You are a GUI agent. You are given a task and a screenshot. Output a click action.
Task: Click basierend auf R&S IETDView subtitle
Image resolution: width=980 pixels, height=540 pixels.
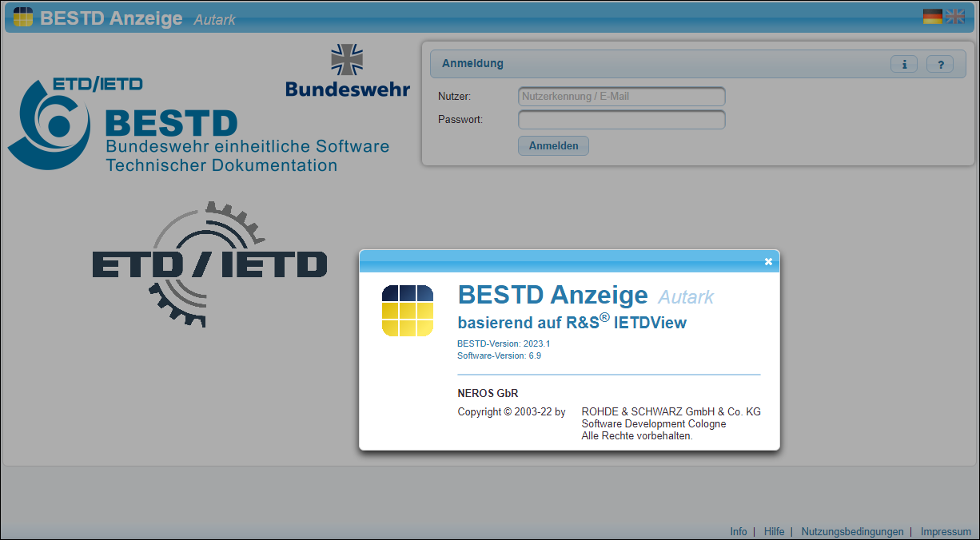572,322
